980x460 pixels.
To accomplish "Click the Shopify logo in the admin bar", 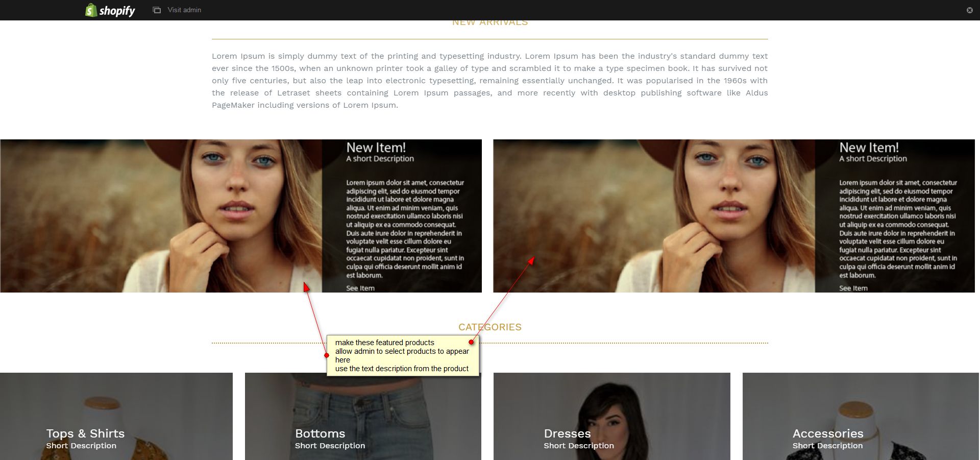I will [110, 10].
